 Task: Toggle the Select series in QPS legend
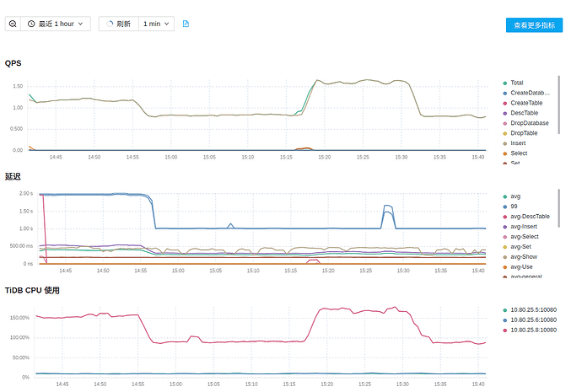pos(515,153)
